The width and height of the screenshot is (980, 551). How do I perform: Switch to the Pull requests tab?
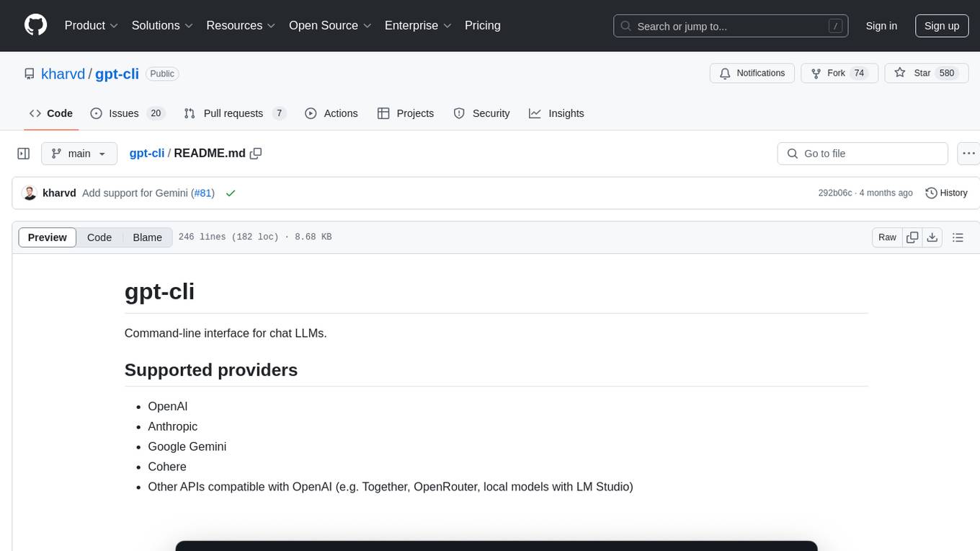235,113
